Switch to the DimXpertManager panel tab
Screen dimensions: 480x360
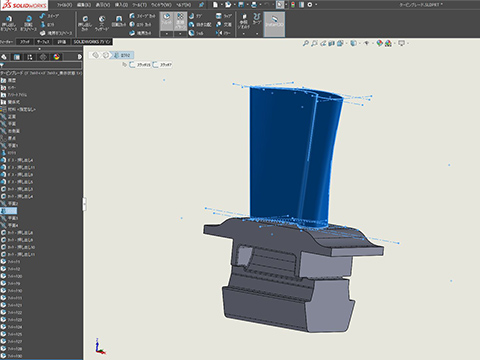(x=43, y=57)
